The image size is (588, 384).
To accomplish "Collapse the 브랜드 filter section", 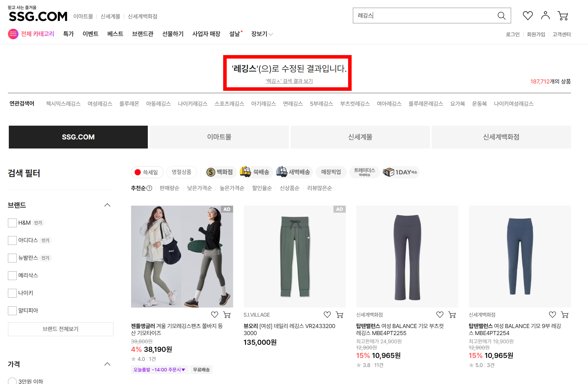I will coord(107,205).
